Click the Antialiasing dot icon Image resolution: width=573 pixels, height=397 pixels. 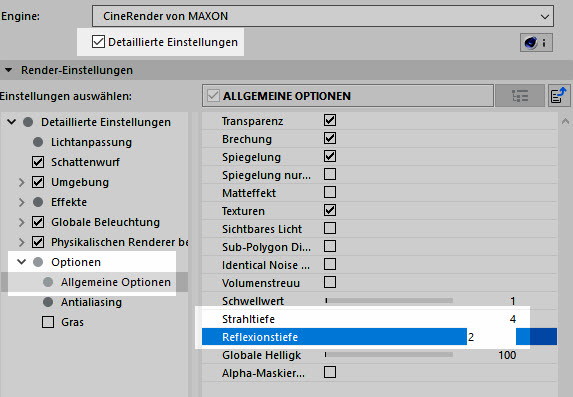[x=48, y=302]
